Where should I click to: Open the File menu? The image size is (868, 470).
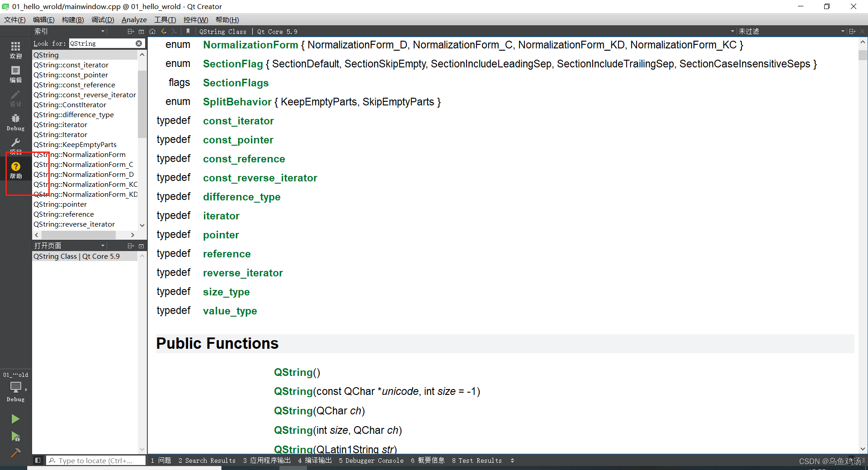(15, 19)
